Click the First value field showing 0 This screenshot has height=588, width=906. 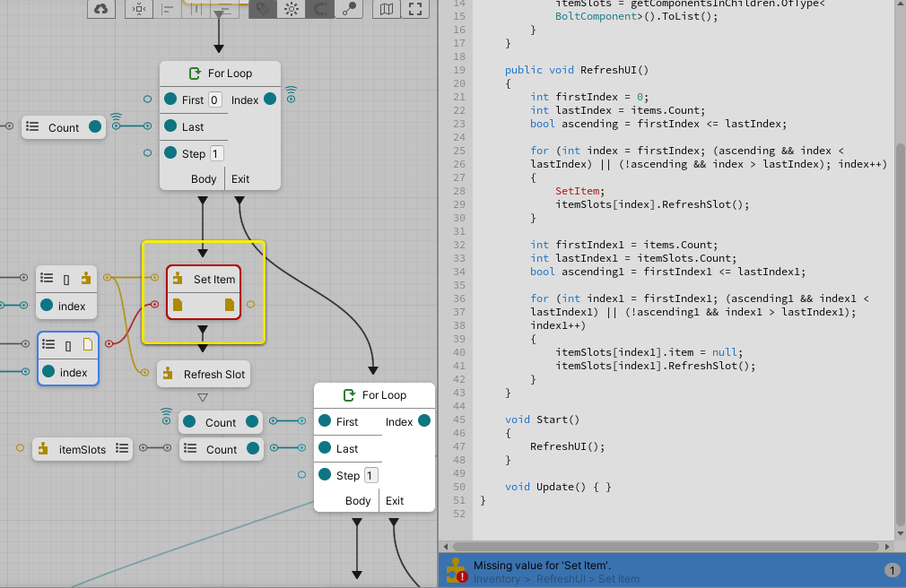point(215,100)
